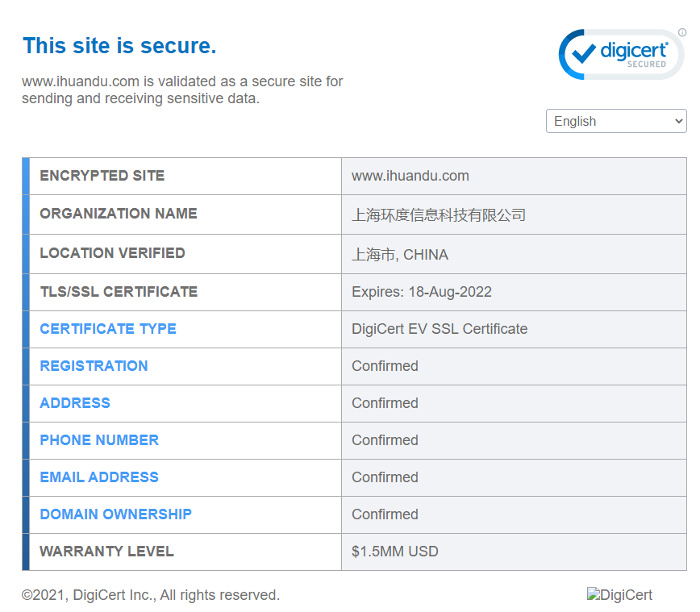Click Confirmed in the ADDRESS row

tap(385, 403)
